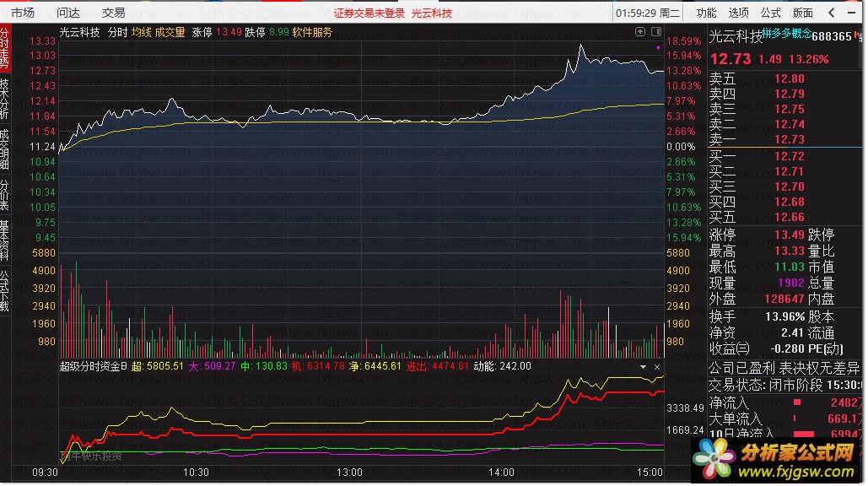Open the 公式 menu
This screenshot has height=486, width=868.
click(771, 12)
